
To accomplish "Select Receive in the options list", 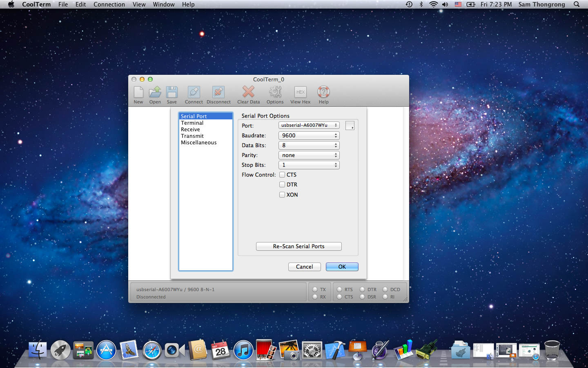I will [206, 129].
